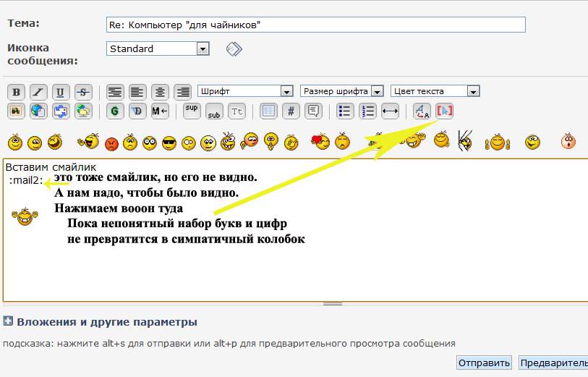
Task: Apply subscript formatting
Action: 214,111
